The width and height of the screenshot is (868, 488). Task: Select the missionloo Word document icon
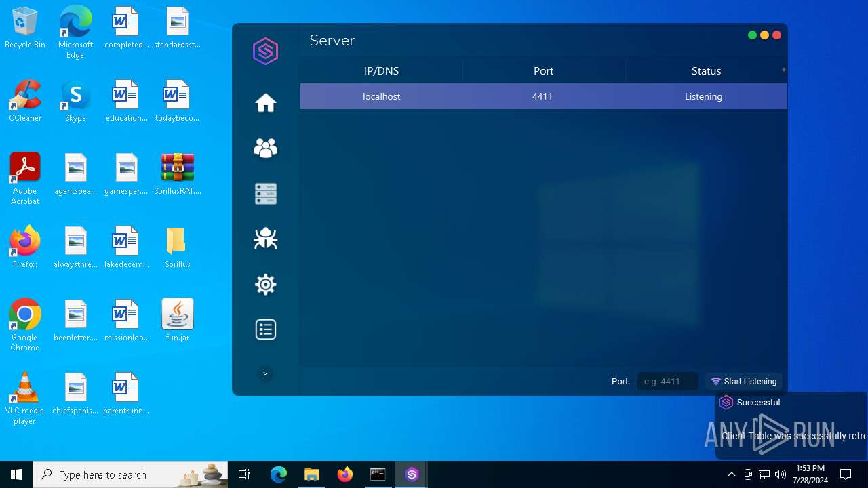tap(126, 321)
